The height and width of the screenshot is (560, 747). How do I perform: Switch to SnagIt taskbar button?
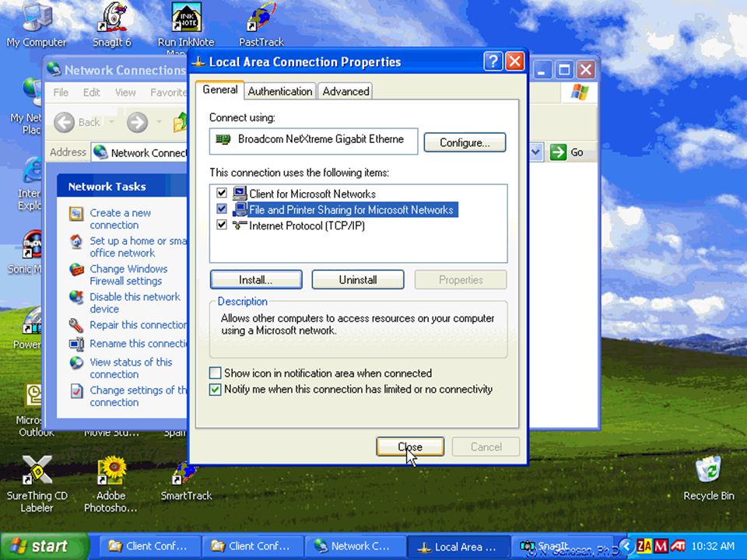[x=565, y=546]
